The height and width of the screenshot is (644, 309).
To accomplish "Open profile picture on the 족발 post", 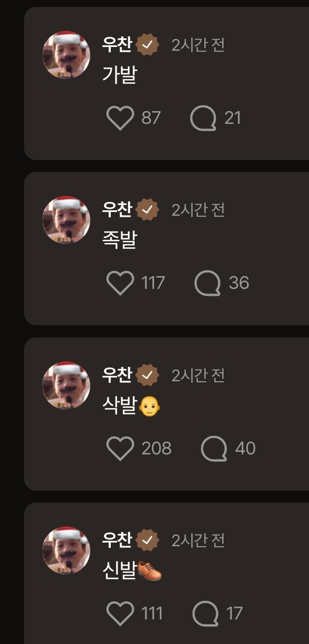I will [x=66, y=220].
